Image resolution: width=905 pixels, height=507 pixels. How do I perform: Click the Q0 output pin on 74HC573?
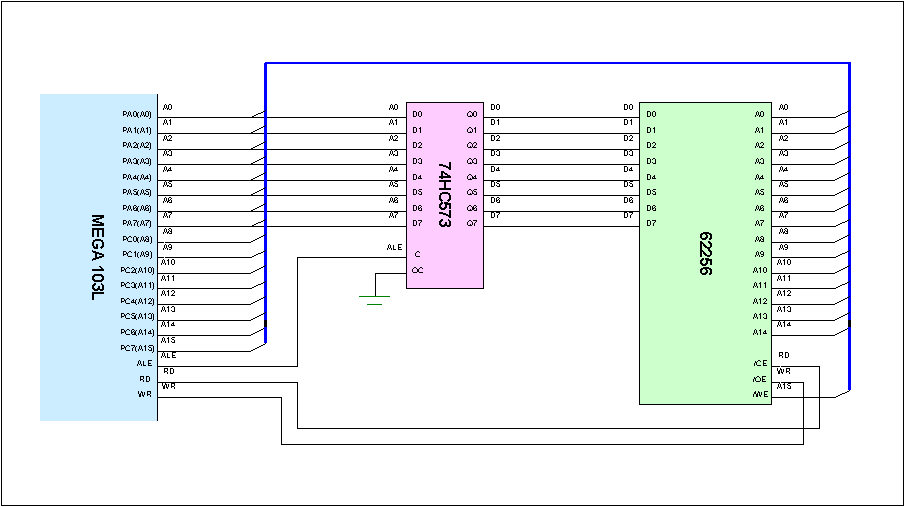472,114
